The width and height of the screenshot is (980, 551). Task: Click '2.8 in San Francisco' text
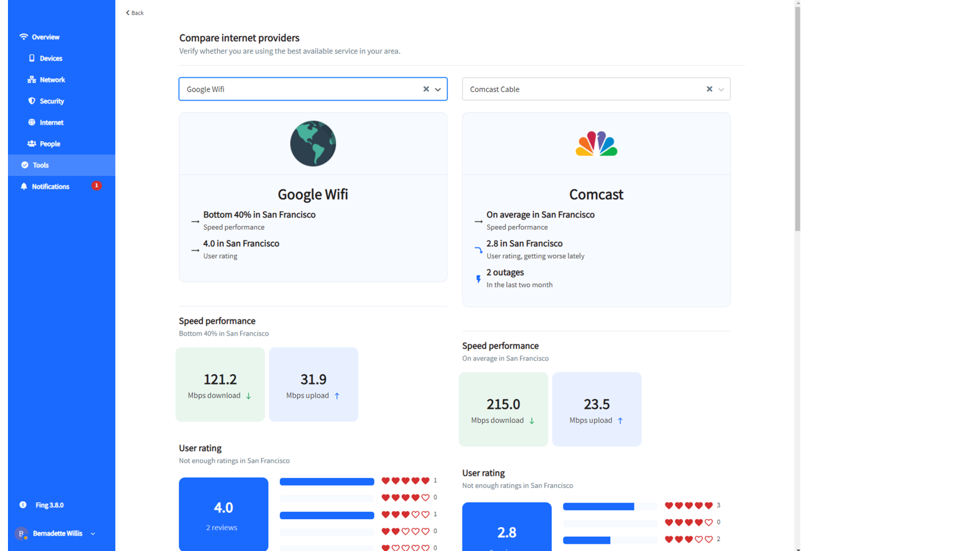click(524, 244)
